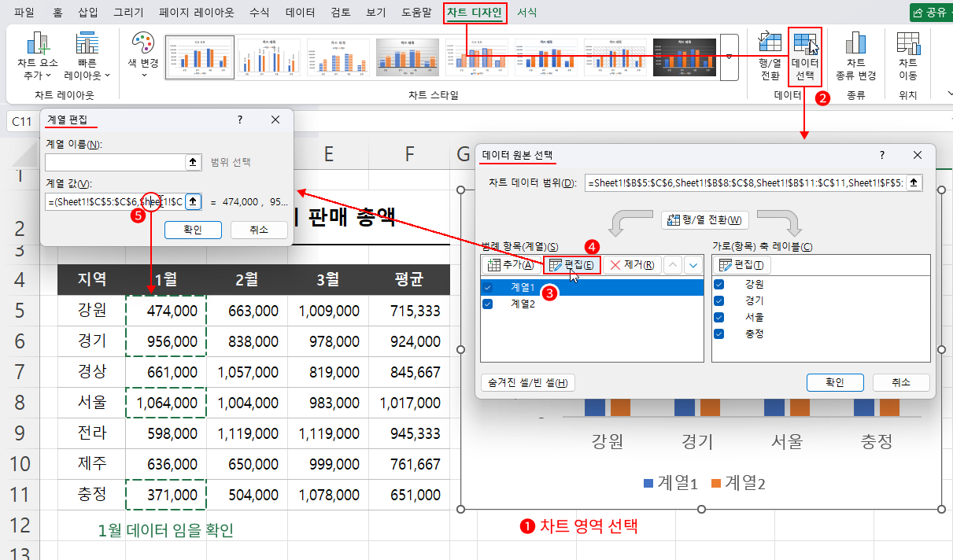Expand the chart styles gallery dropdown
Image resolution: width=953 pixels, height=560 pixels.
click(x=729, y=57)
